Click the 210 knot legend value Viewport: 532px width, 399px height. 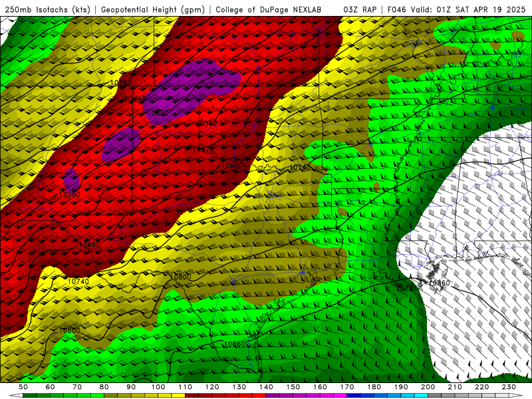pyautogui.click(x=455, y=387)
